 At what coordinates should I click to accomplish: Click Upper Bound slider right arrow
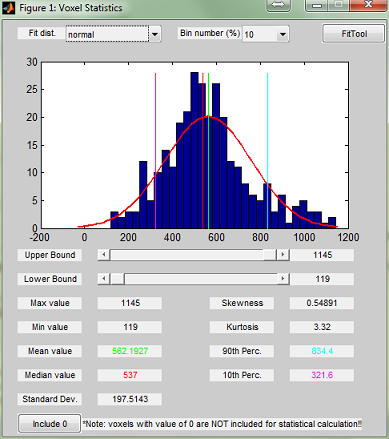[283, 255]
